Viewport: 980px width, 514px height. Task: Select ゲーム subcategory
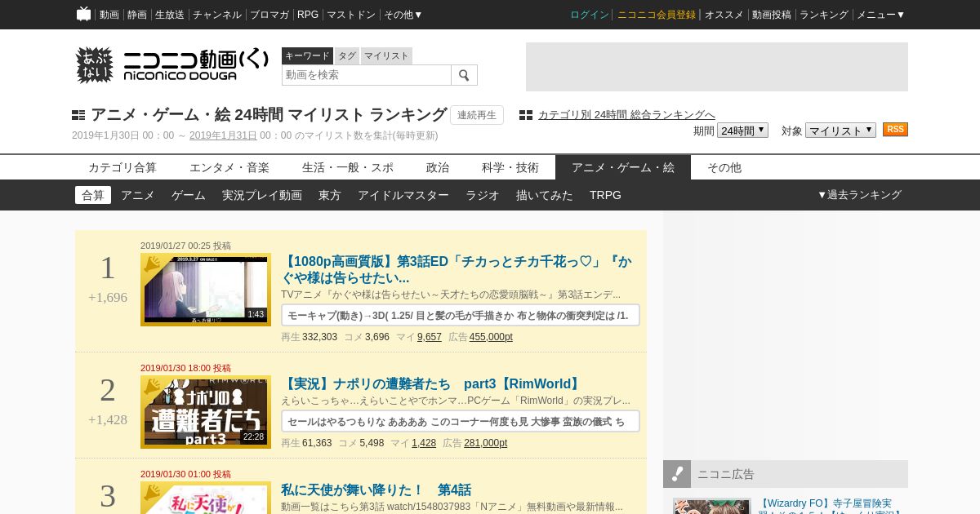click(189, 195)
